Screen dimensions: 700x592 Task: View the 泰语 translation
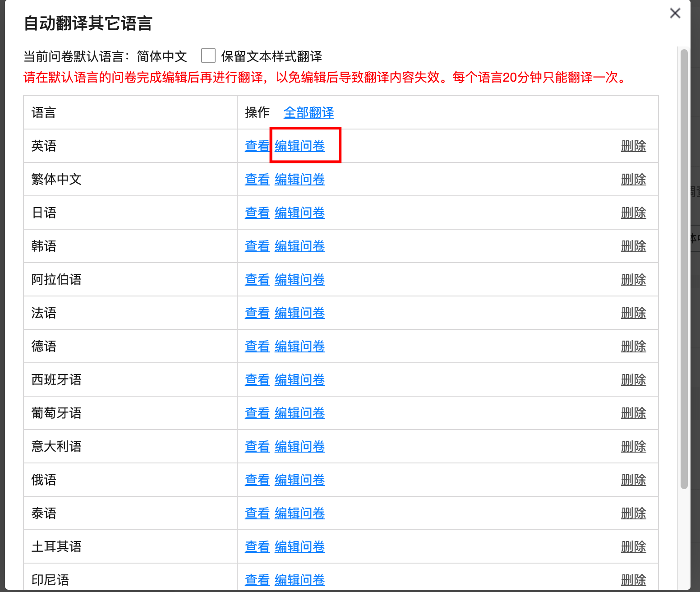257,513
